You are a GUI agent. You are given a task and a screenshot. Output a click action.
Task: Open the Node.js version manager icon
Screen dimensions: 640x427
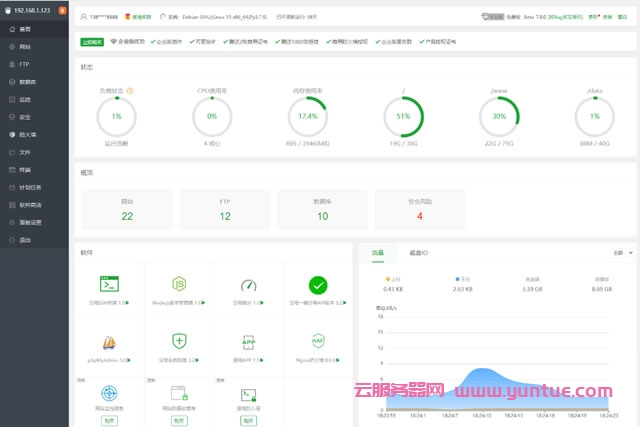pos(178,285)
